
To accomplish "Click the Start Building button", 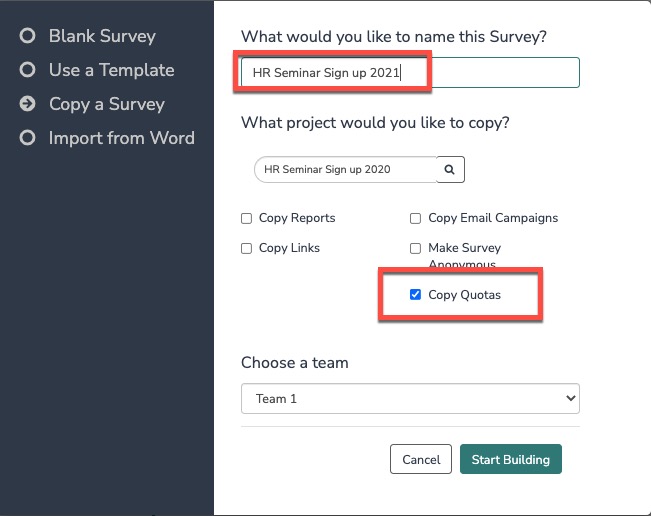I will tap(510, 459).
